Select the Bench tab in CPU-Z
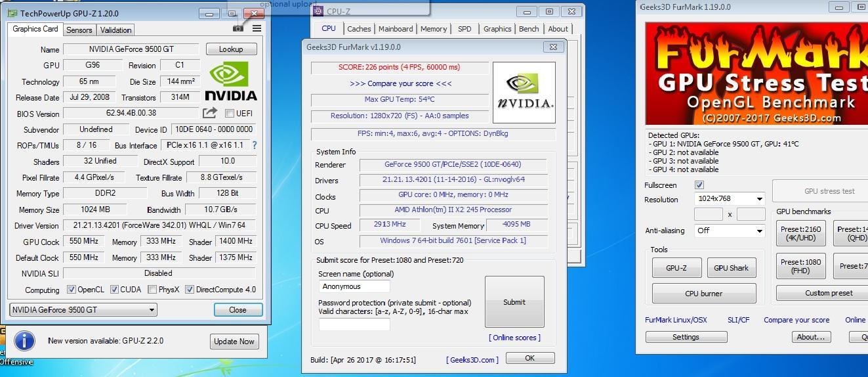Image resolution: width=868 pixels, height=377 pixels. pos(529,29)
